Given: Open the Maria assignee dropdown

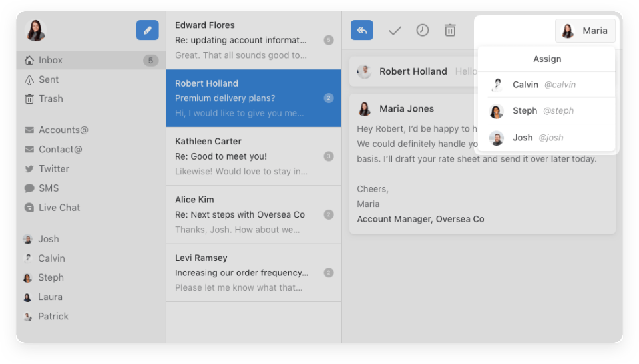Looking at the screenshot, I should [585, 31].
